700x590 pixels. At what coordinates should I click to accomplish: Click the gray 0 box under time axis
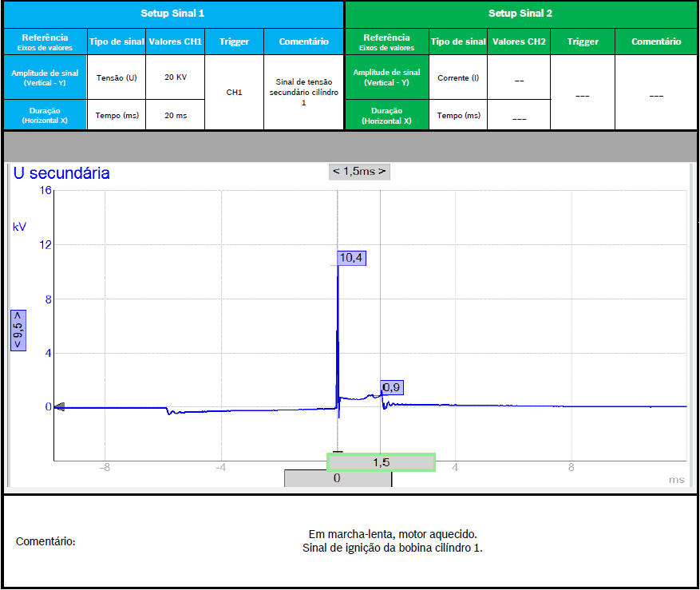(x=336, y=478)
